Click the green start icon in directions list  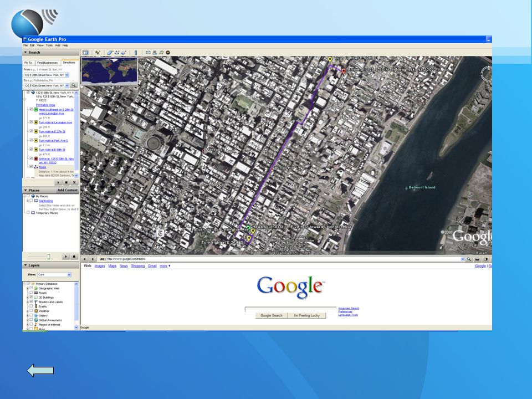point(36,110)
